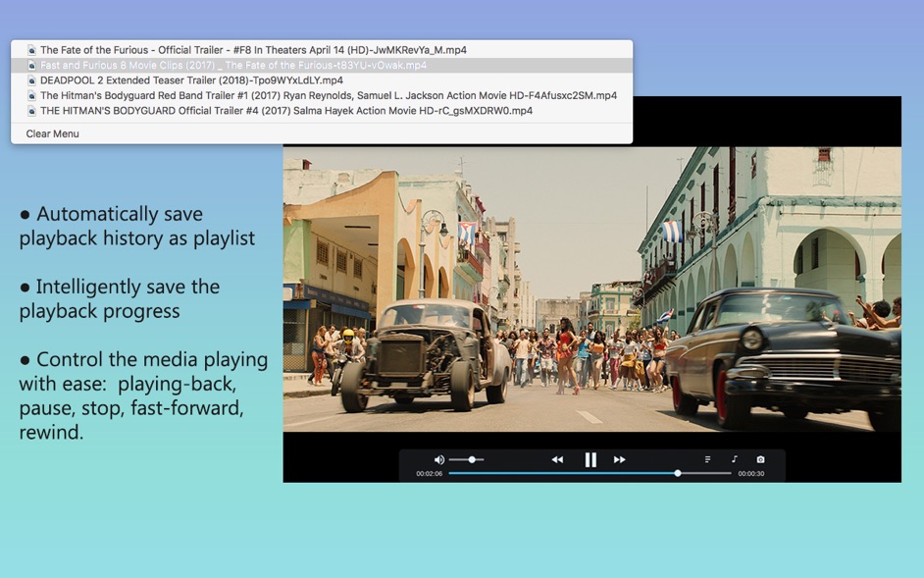This screenshot has height=578, width=924.
Task: Click file icon next to Fate of the Furious trailer
Action: click(31, 50)
